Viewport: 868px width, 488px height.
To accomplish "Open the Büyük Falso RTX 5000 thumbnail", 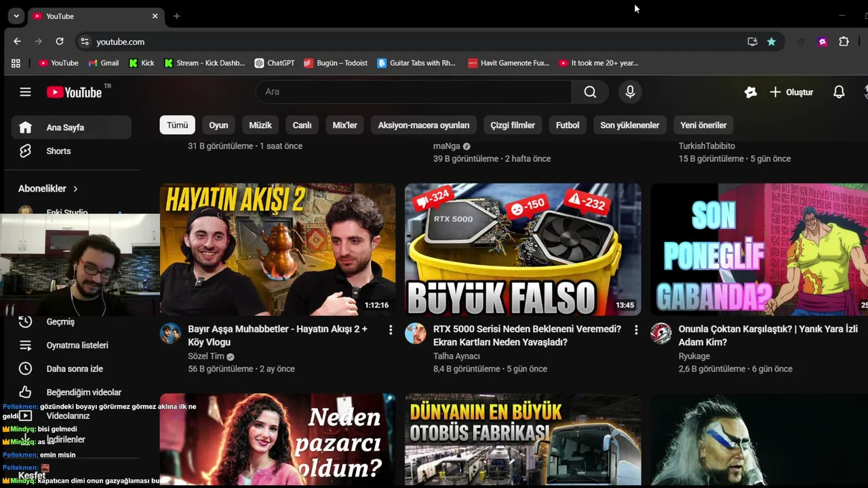I will coord(523,249).
